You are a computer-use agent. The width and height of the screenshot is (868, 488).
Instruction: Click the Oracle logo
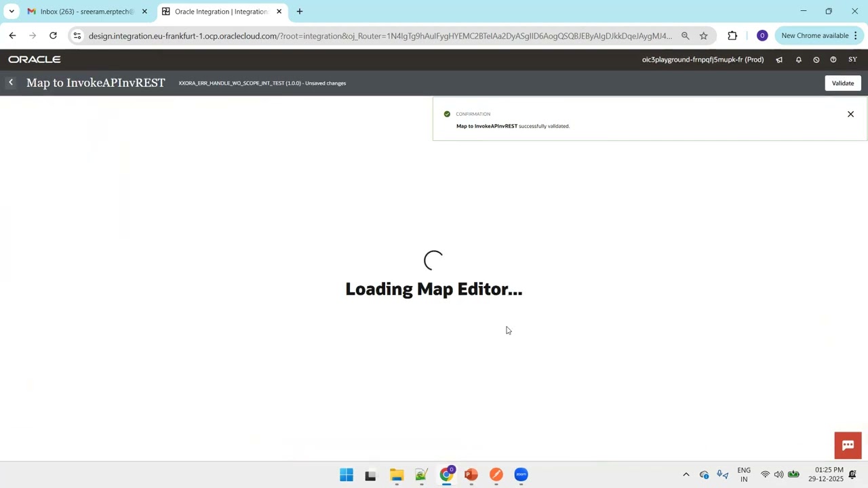point(35,60)
